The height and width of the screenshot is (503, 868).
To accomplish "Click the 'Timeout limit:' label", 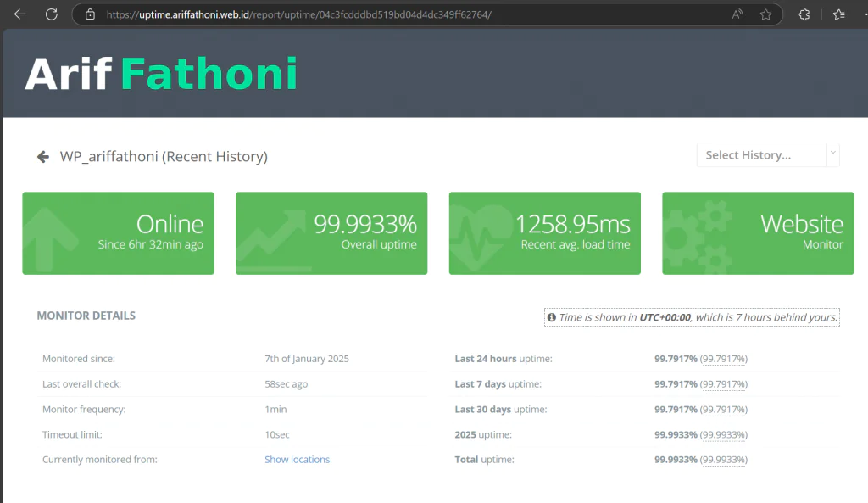I will (73, 435).
